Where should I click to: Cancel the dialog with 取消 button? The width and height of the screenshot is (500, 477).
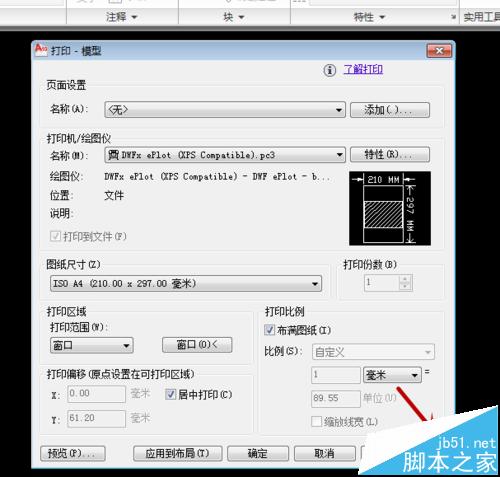324,453
